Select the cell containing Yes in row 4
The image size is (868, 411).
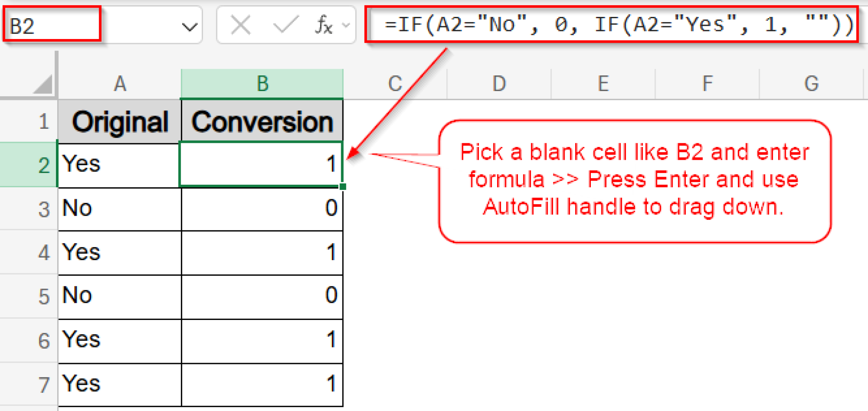tap(119, 252)
